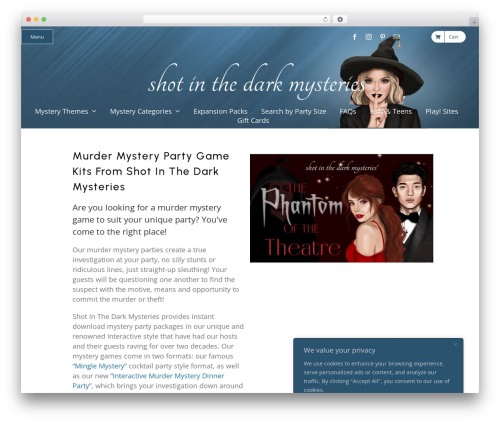Open Mystery Themes menu item
Viewport: 500px width, 423px height.
61,111
